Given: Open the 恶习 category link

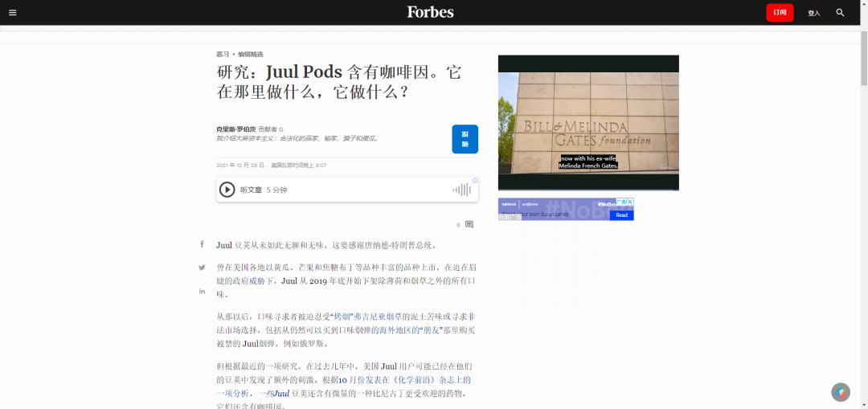Looking at the screenshot, I should tap(223, 54).
